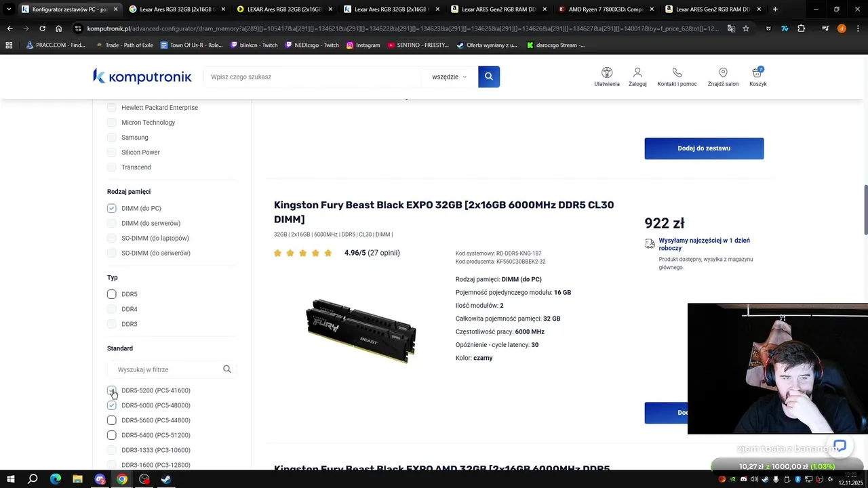Viewport: 868px width, 488px height.
Task: Open the browser tab list dropdown arrow
Action: tap(9, 9)
